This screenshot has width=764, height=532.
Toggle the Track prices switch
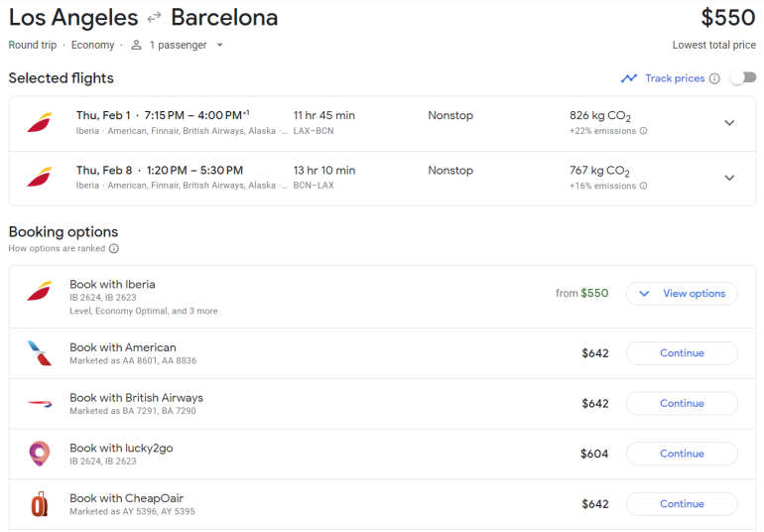tap(742, 78)
